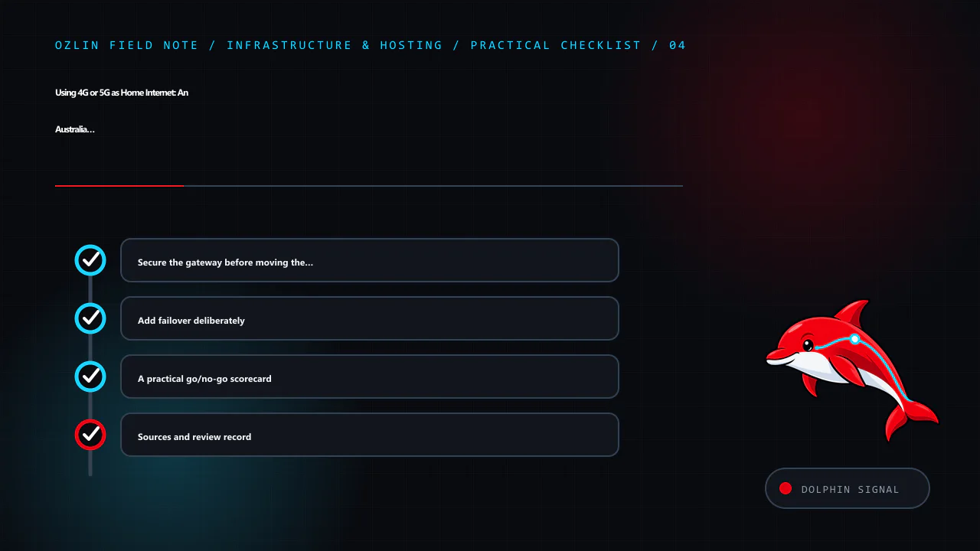Toggle checkmark beside go/no-go scorecard item
Viewport: 980px width, 551px height.
point(90,377)
